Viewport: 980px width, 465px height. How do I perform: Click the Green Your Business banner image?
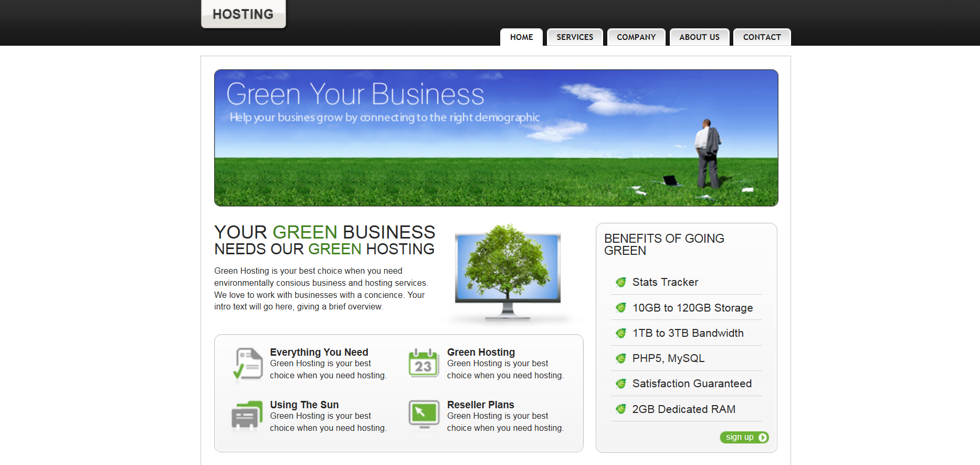496,138
